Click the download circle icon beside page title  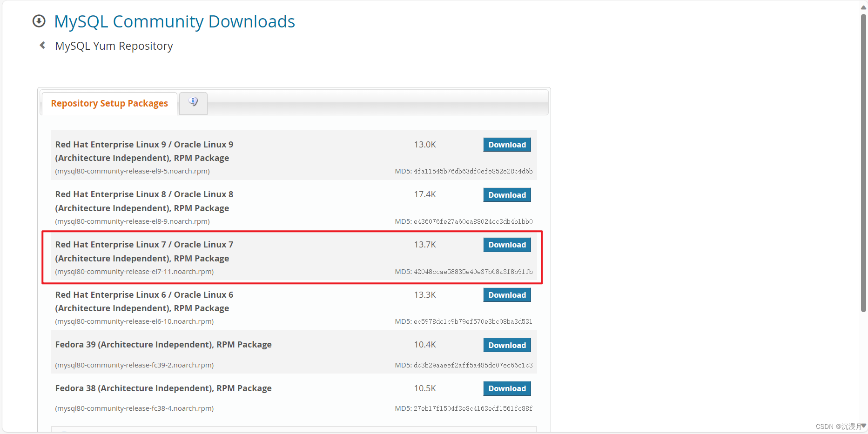pos(39,21)
